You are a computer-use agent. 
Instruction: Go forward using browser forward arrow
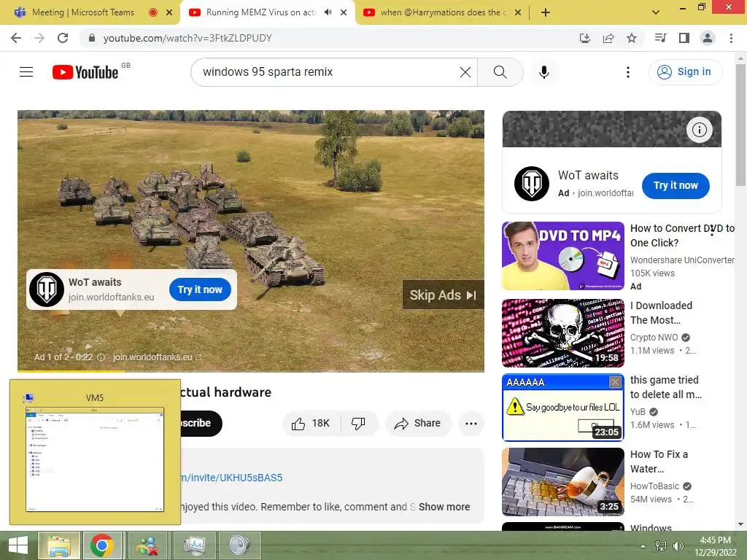coord(39,38)
